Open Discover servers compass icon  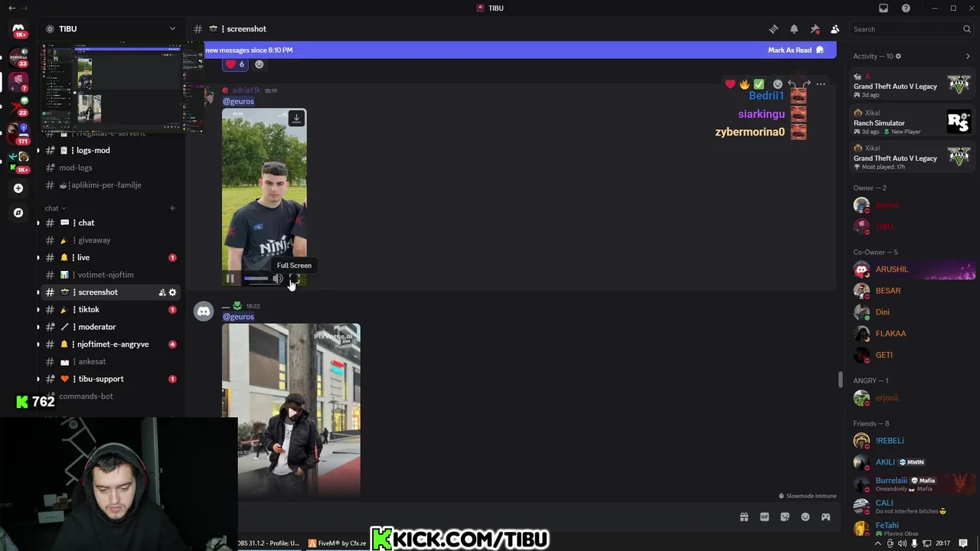[18, 213]
